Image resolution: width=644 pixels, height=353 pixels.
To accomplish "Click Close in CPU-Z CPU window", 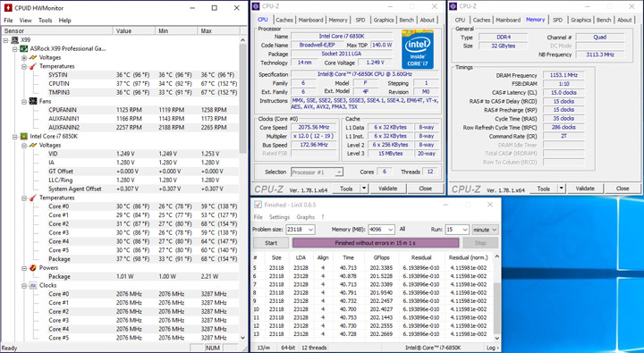I will click(x=425, y=189).
